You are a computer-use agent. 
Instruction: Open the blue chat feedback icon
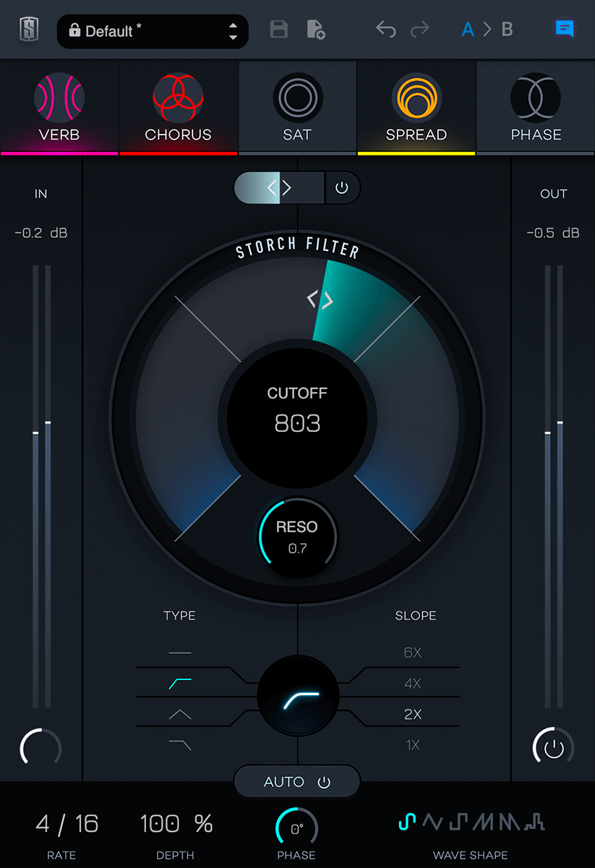click(565, 29)
